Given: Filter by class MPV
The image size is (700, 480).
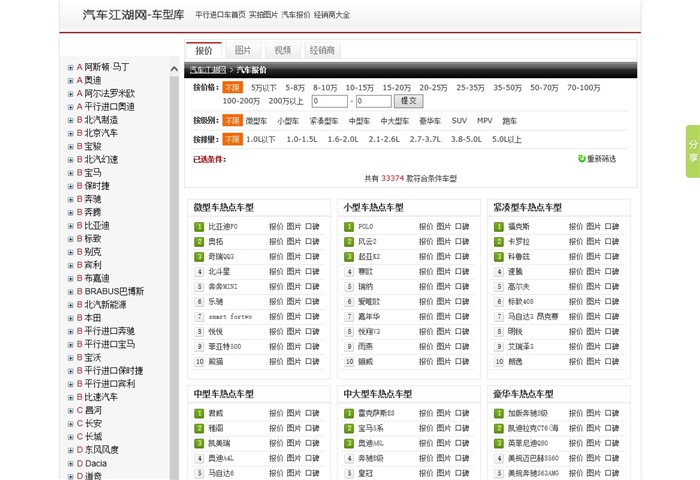Looking at the screenshot, I should (484, 121).
